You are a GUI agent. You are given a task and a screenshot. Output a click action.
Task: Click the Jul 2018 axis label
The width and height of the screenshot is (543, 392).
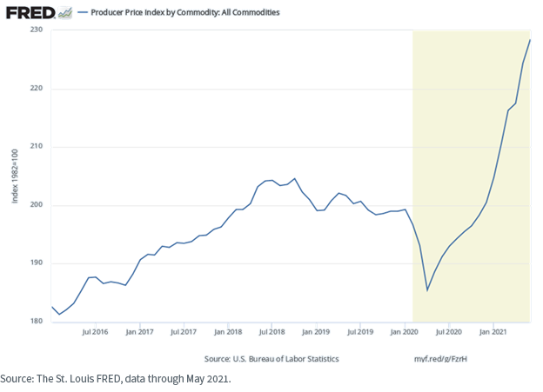(x=271, y=332)
